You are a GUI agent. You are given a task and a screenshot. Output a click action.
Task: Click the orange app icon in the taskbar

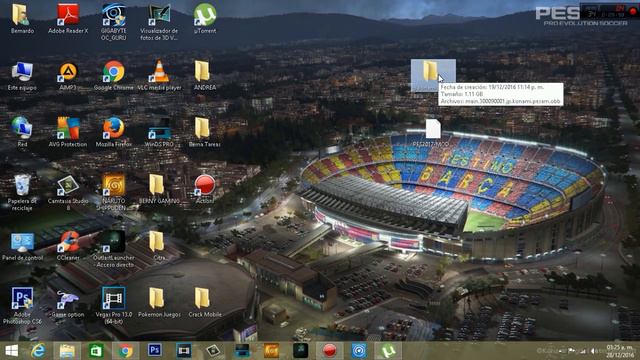[x=271, y=350]
